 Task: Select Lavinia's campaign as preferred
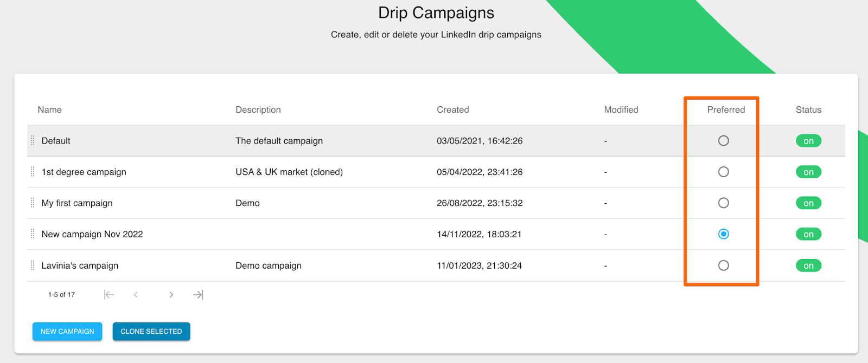723,265
